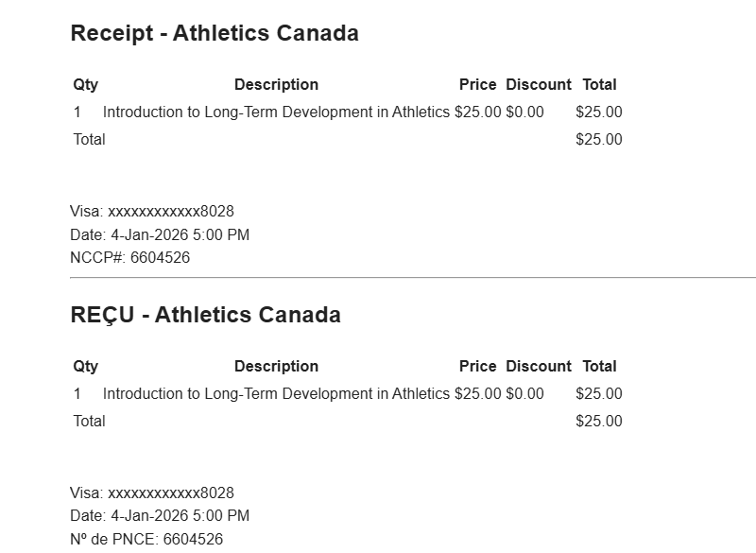Click the NCCP# 6604526 line
This screenshot has height=553, width=756.
(x=129, y=257)
